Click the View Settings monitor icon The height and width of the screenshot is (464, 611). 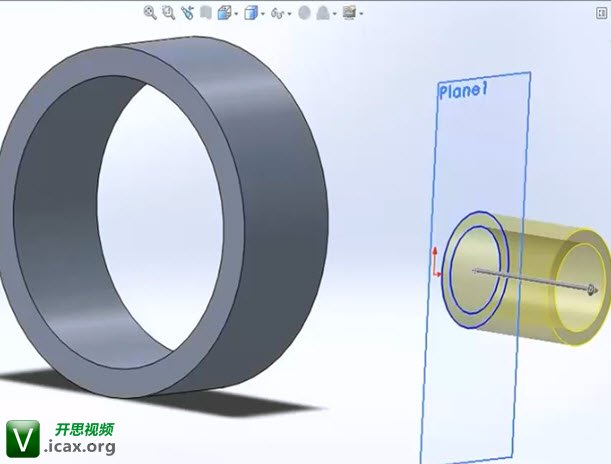coord(350,12)
